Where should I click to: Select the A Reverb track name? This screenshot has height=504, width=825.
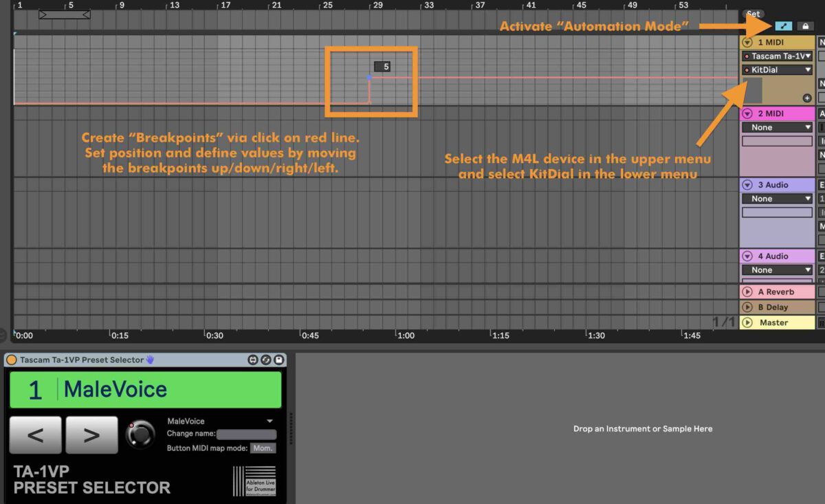(x=776, y=292)
